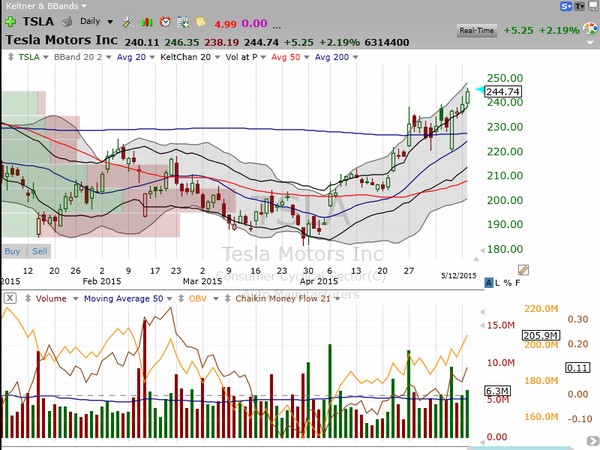Viewport: 600px width, 450px height.
Task: Click the T text-size icon at top right
Action: pos(580,6)
